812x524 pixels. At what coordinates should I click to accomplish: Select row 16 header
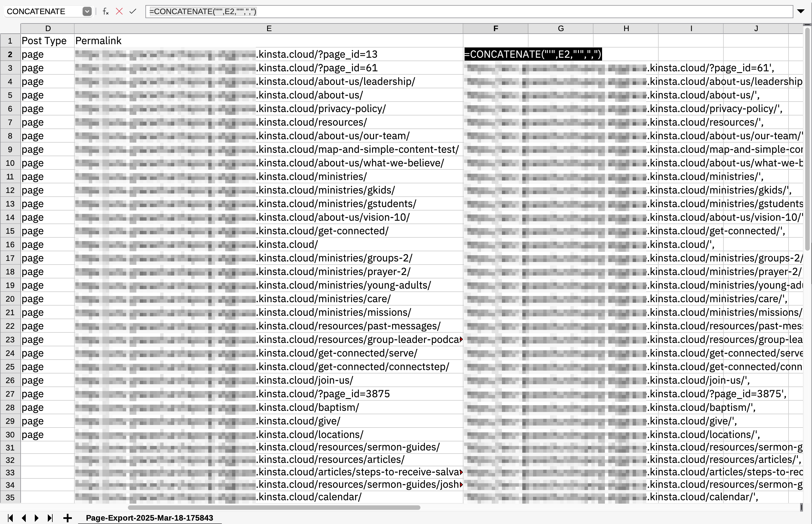(x=10, y=244)
